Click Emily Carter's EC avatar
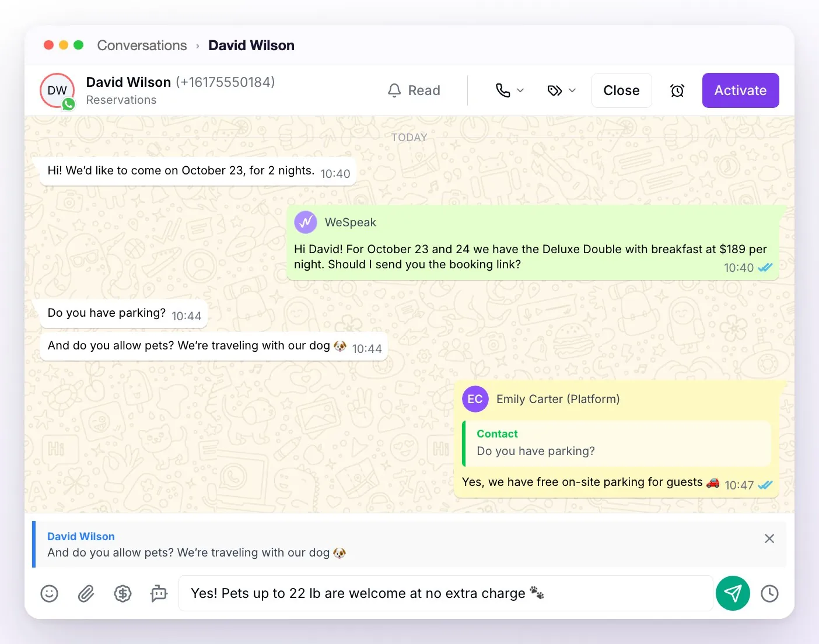The height and width of the screenshot is (644, 819). 475,399
